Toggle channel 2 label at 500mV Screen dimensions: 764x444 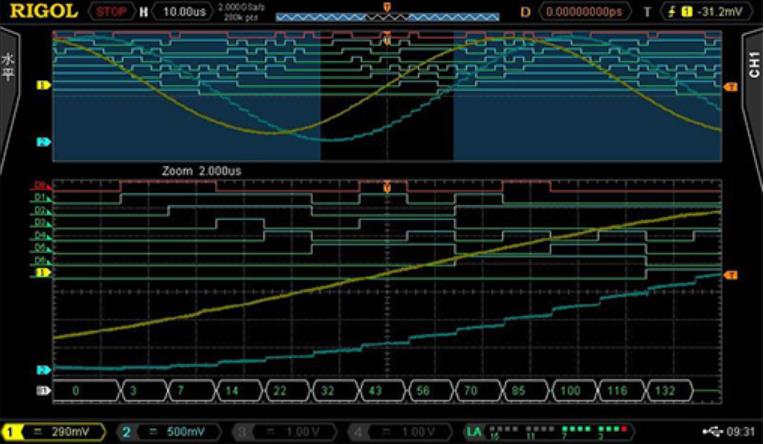(x=170, y=431)
